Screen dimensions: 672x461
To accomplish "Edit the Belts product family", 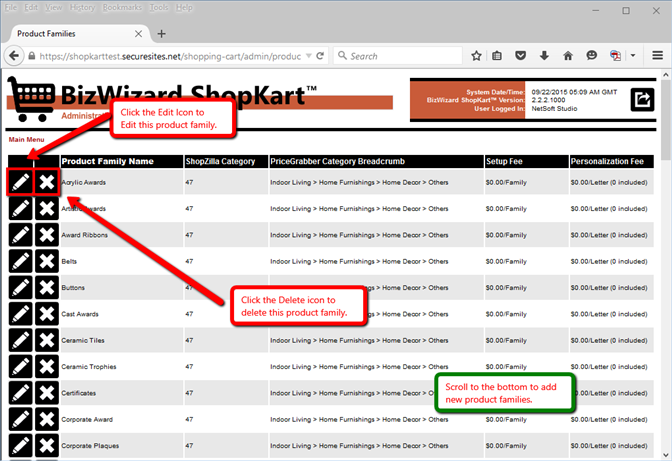I will 21,261.
